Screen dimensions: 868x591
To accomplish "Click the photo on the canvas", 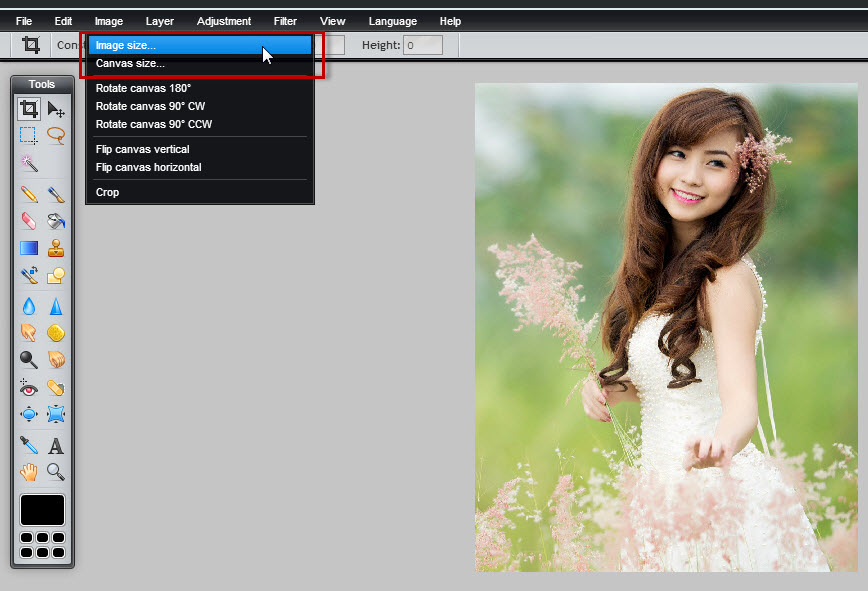I will [666, 327].
